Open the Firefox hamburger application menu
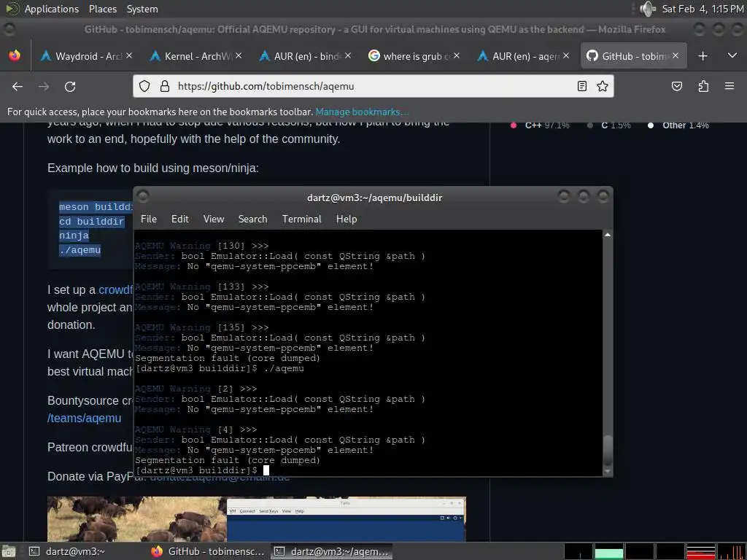Screen dimensions: 747x560 tap(729, 86)
